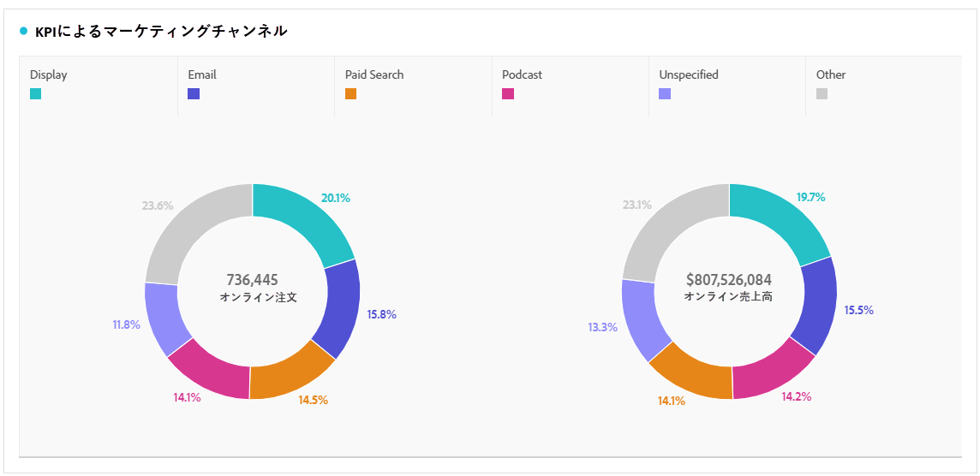Click the 736,445 total in orders donut
The width and height of the screenshot is (980, 476).
(252, 280)
